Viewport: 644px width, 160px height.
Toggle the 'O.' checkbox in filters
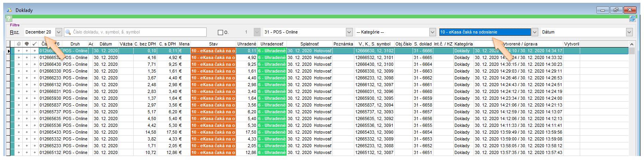[220, 32]
